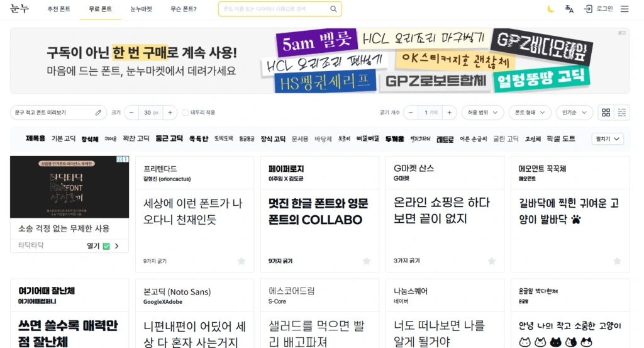Open the G마켓 산스 font title
Screen dimensions: 644x348
pyautogui.click(x=414, y=168)
